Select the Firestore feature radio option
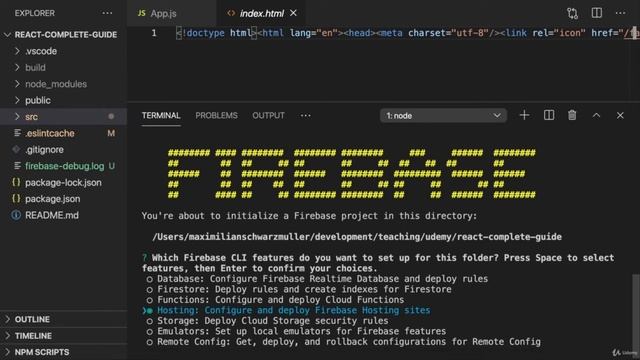This screenshot has width=640, height=360. pyautogui.click(x=150, y=290)
